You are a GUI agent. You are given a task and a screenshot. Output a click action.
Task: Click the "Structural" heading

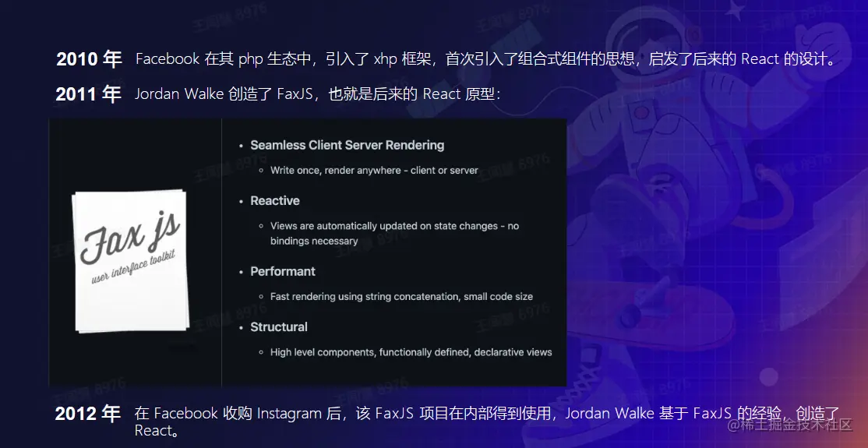278,327
